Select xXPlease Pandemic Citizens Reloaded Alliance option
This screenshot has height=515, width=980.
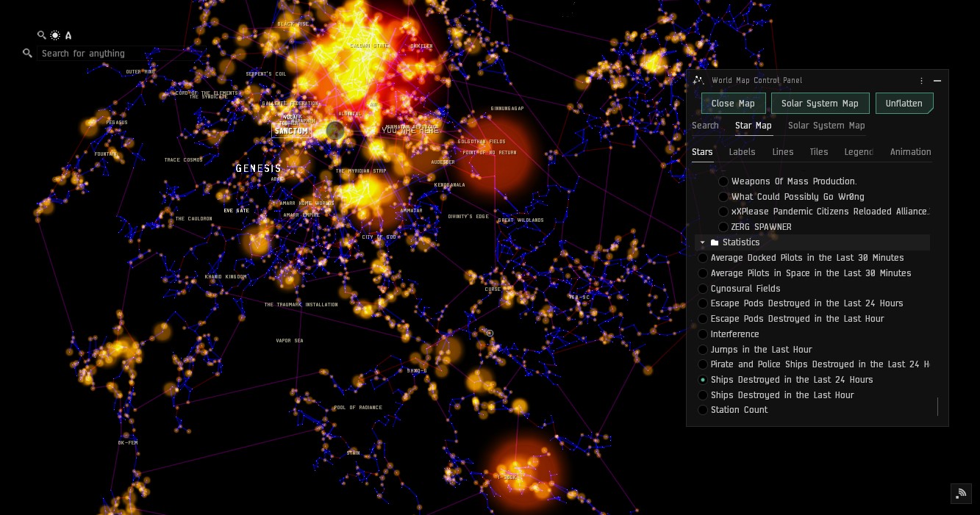[723, 212]
